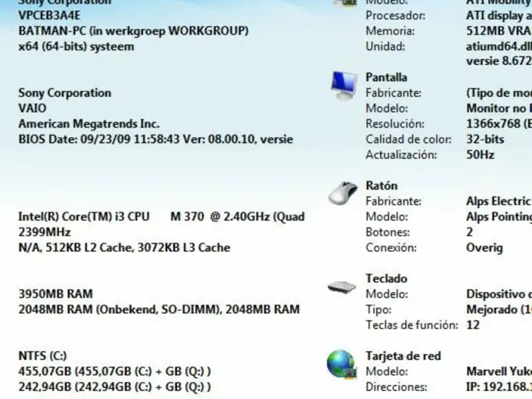Screen dimensions: 532x399
Task: Click the Alps Electric manufacturer value
Action: coord(498,201)
